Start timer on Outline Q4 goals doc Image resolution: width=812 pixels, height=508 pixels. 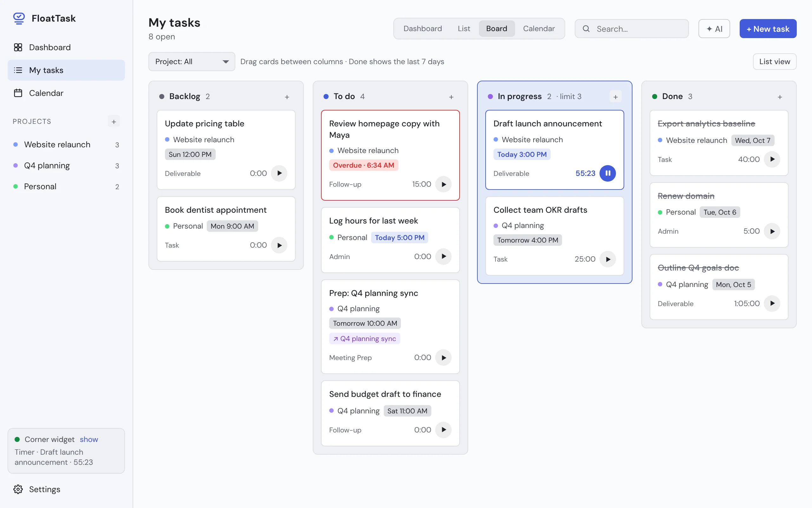tap(772, 304)
